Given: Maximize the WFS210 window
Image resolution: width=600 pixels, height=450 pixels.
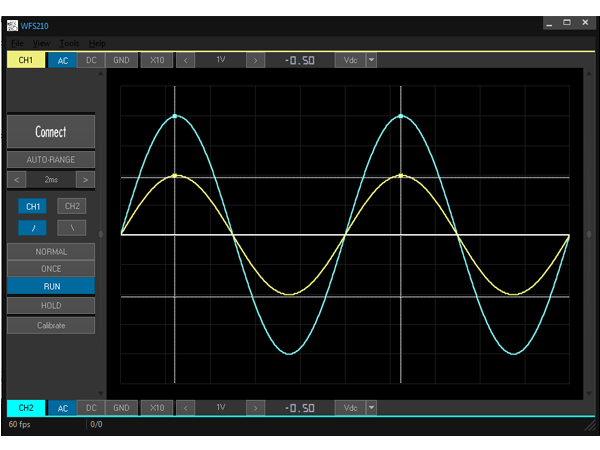Looking at the screenshot, I should point(567,23).
